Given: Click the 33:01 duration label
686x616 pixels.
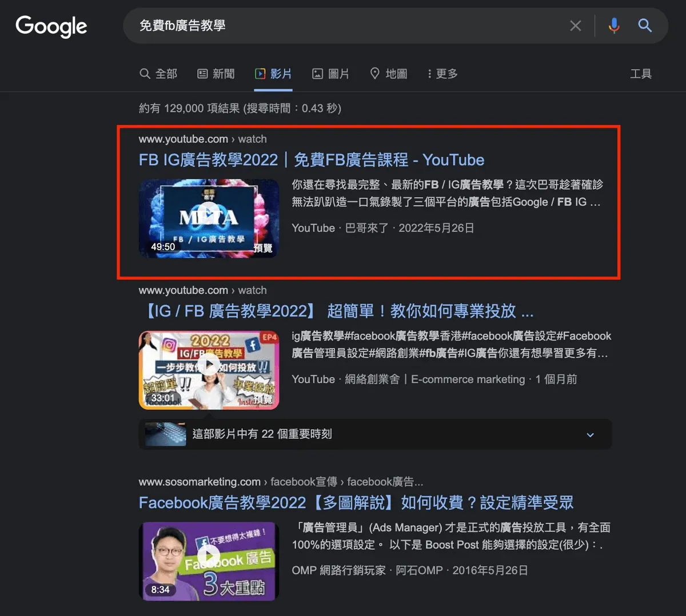Looking at the screenshot, I should pyautogui.click(x=163, y=398).
